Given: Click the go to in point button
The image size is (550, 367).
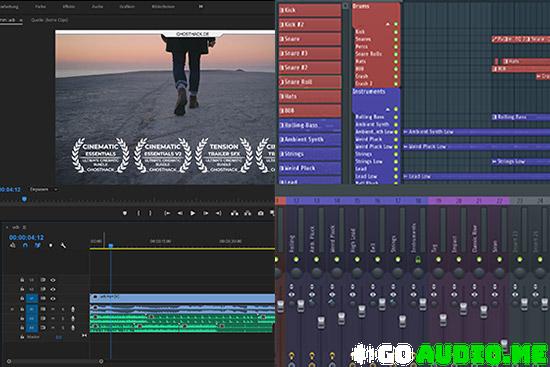Looking at the screenshot, I should (x=167, y=213).
